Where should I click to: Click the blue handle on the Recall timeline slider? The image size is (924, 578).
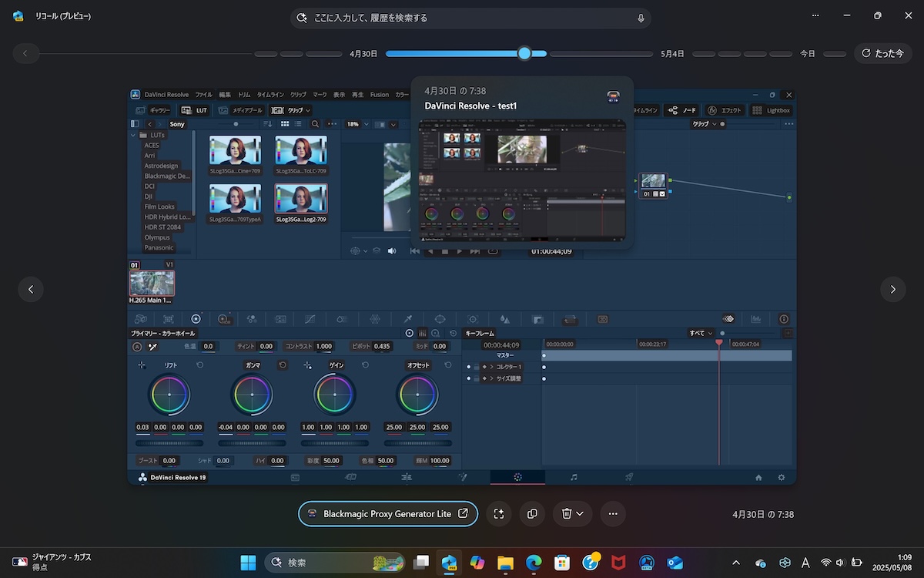click(x=524, y=53)
